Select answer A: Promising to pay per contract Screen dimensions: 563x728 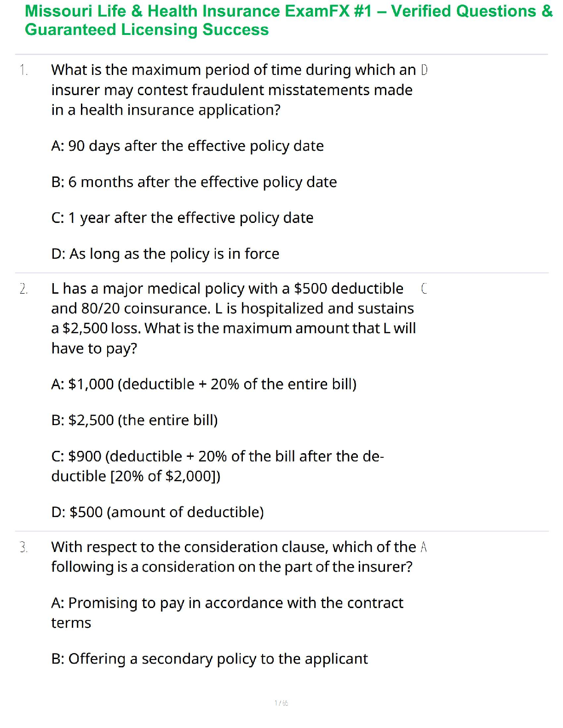click(x=227, y=613)
